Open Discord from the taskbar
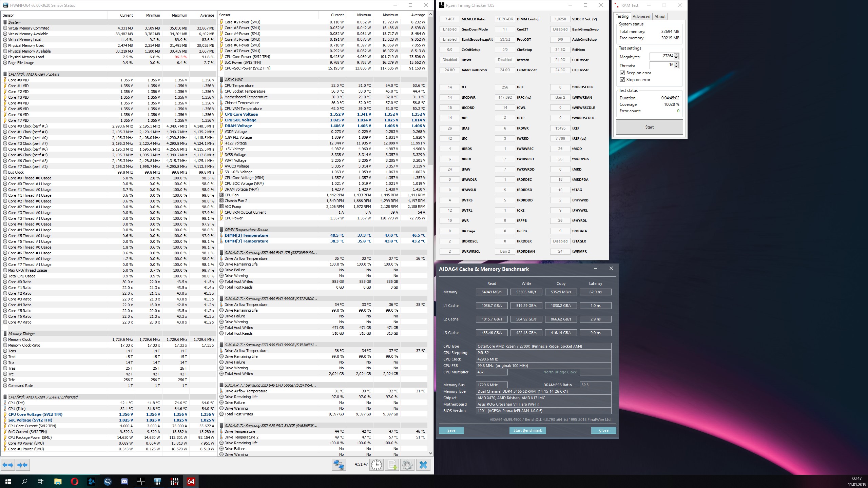 click(124, 481)
